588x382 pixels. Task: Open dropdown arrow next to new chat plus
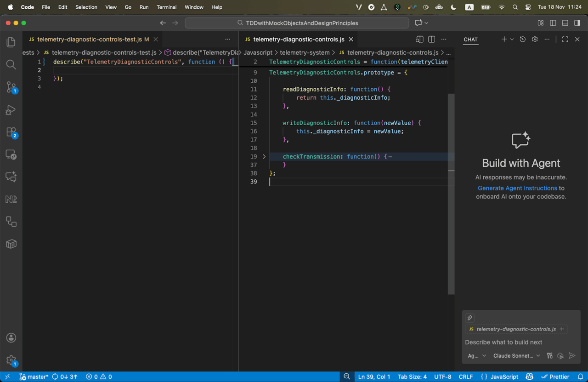512,40
